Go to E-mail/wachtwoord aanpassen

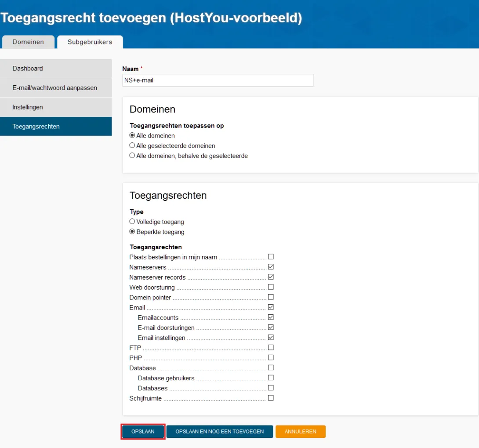tap(56, 88)
